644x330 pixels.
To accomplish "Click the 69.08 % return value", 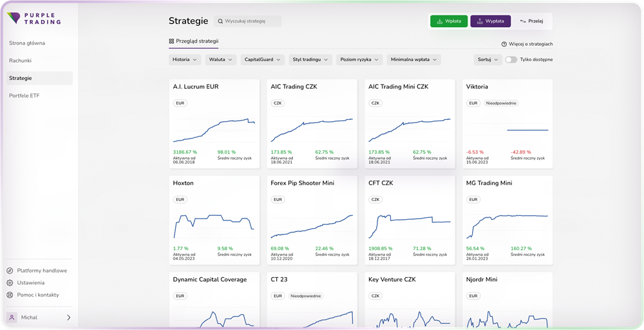I will [x=279, y=249].
